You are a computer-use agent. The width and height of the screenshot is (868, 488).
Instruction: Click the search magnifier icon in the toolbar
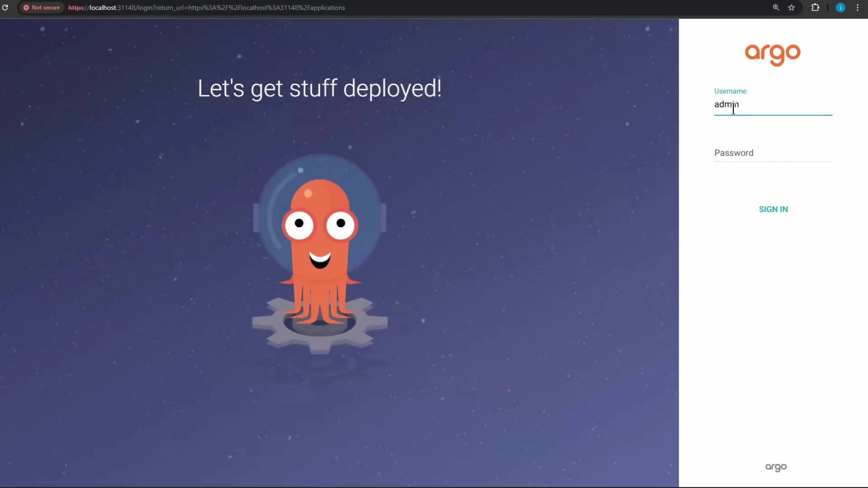(x=776, y=8)
